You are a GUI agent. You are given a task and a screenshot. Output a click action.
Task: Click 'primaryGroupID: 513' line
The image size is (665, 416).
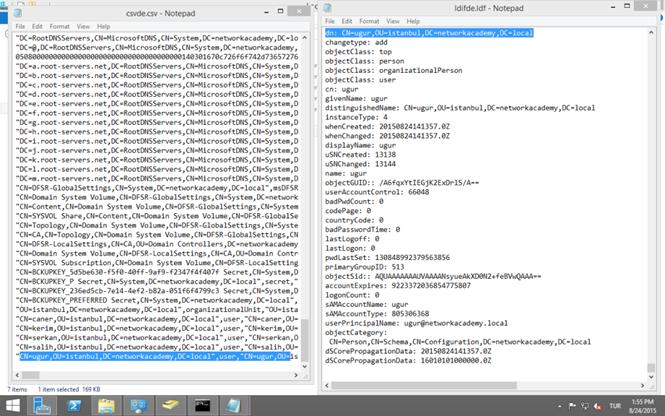point(364,267)
